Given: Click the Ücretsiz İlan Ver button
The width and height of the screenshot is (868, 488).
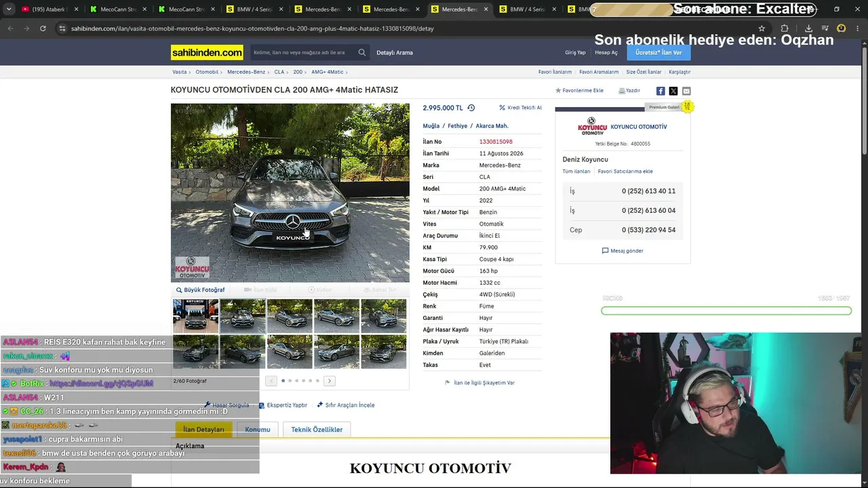Looking at the screenshot, I should click(x=658, y=52).
